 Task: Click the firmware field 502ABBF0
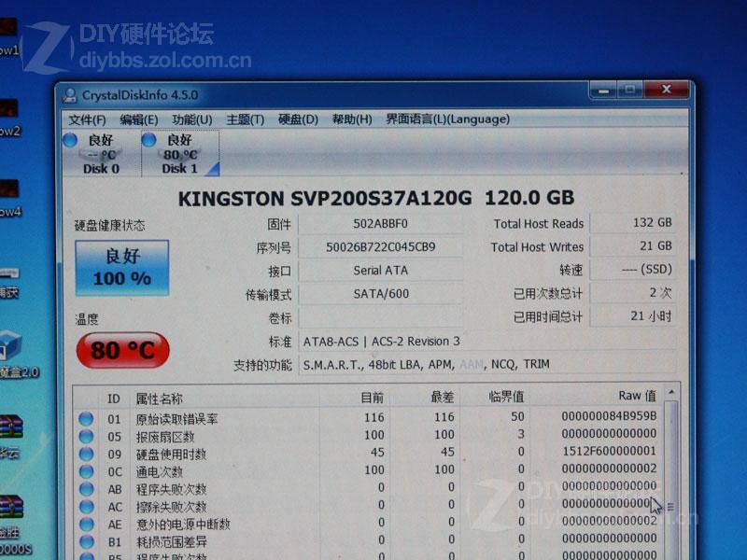tap(380, 224)
